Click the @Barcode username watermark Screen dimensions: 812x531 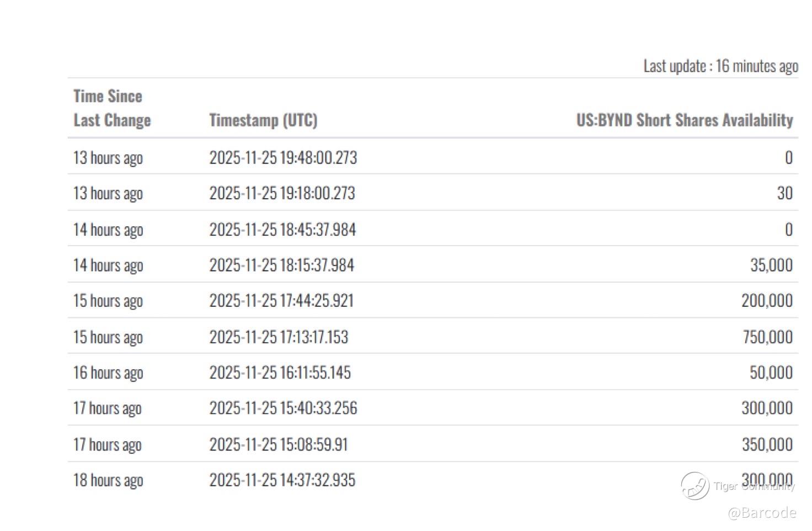[762, 513]
